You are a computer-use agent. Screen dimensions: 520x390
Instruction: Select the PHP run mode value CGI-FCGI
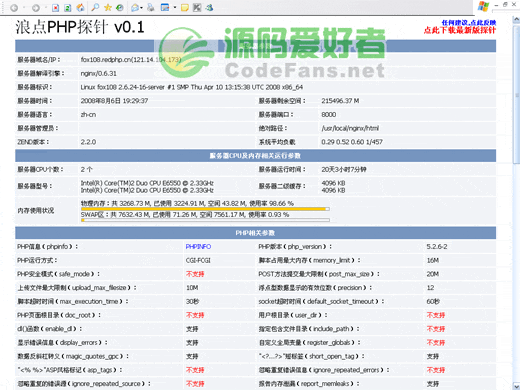198,260
